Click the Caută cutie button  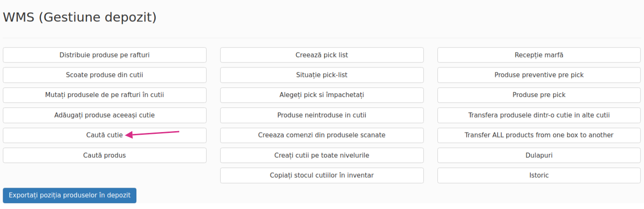[104, 135]
